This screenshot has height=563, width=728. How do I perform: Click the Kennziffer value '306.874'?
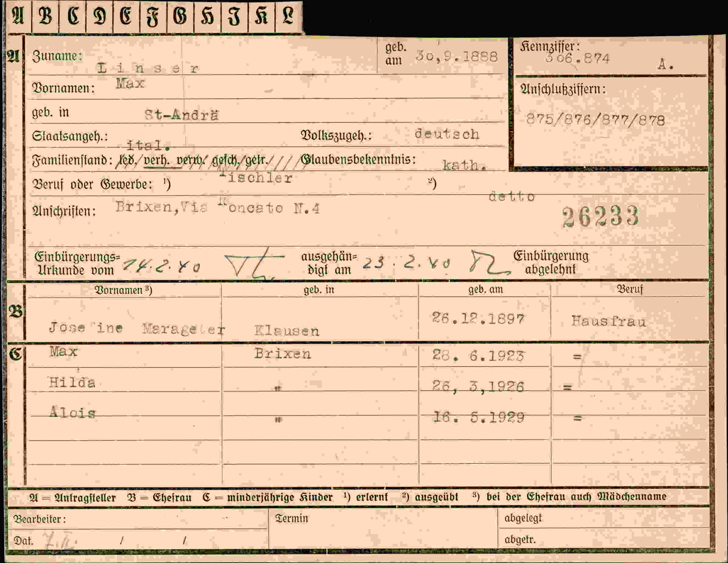coord(577,59)
